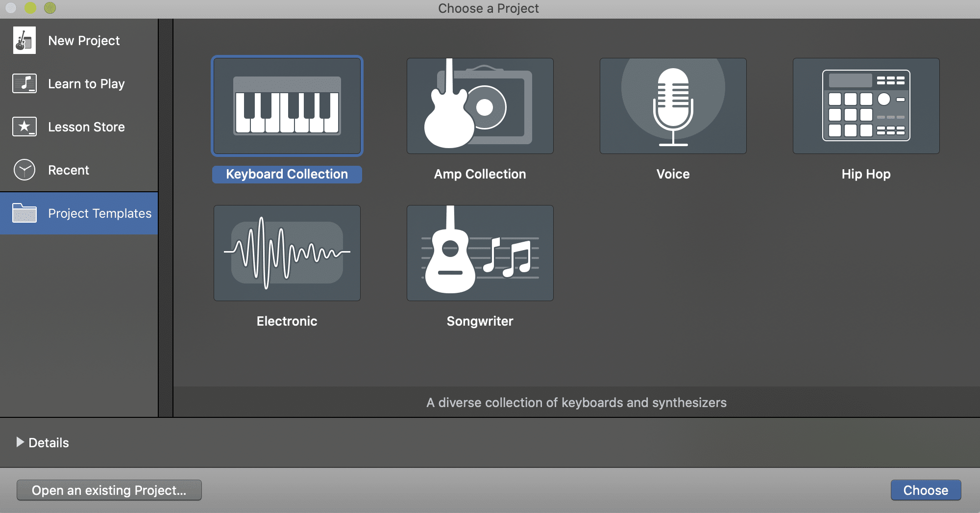Click the highlighted Keyboard Collection label
The image size is (980, 513).
(x=287, y=174)
